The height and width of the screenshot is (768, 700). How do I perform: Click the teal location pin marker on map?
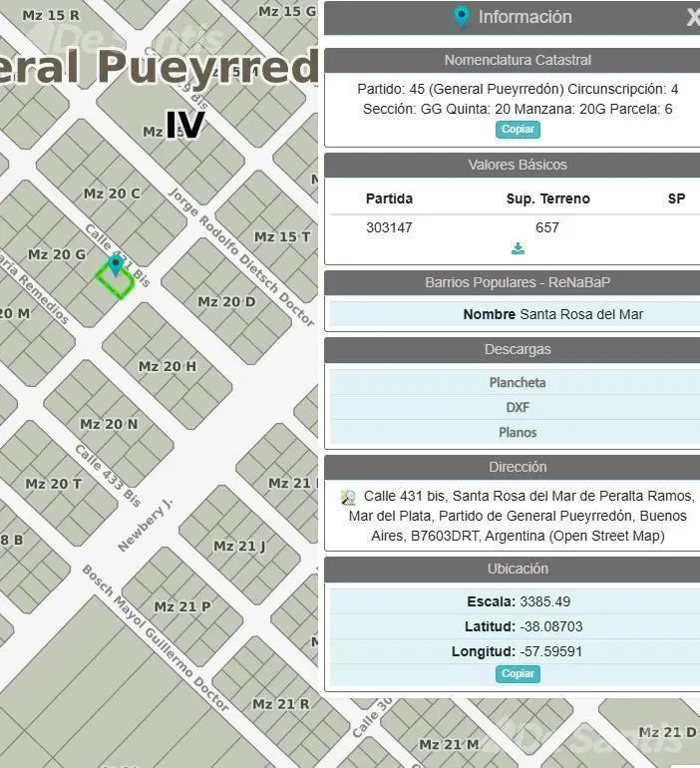click(x=116, y=265)
